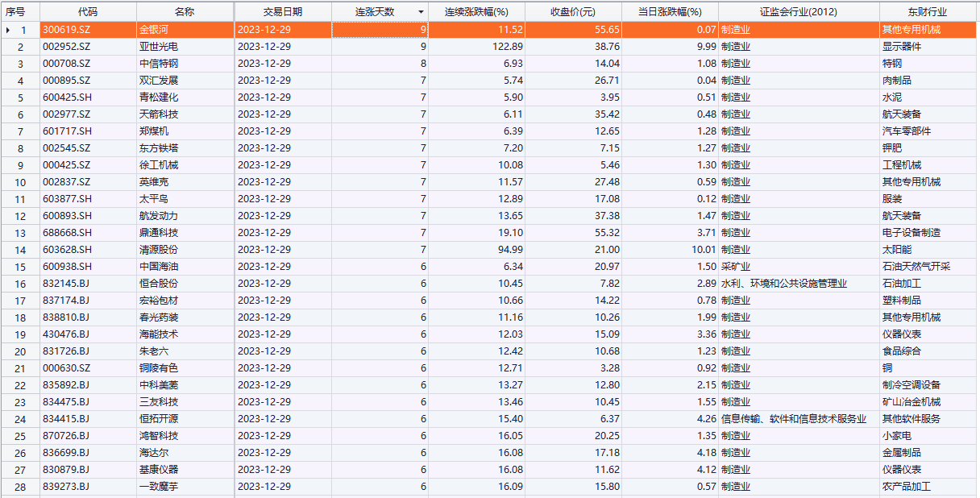
Task: Click the 收盘价(元) column header
Action: pyautogui.click(x=573, y=12)
